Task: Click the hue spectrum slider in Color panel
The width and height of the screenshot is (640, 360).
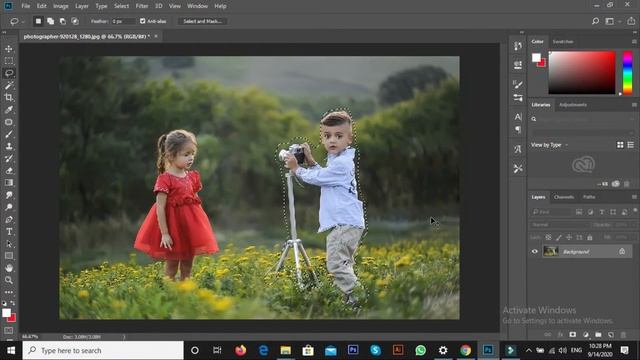Action: tap(627, 73)
